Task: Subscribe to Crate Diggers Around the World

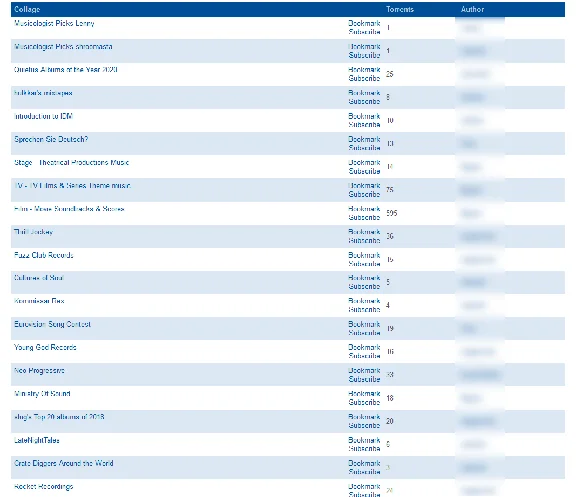Action: 364,471
